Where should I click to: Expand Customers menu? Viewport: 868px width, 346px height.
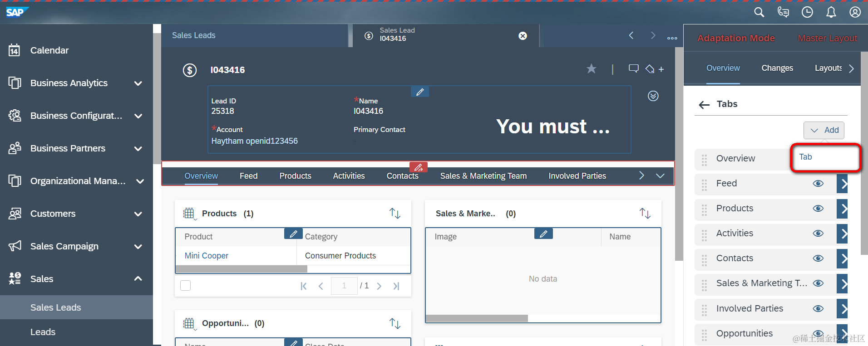click(x=138, y=214)
